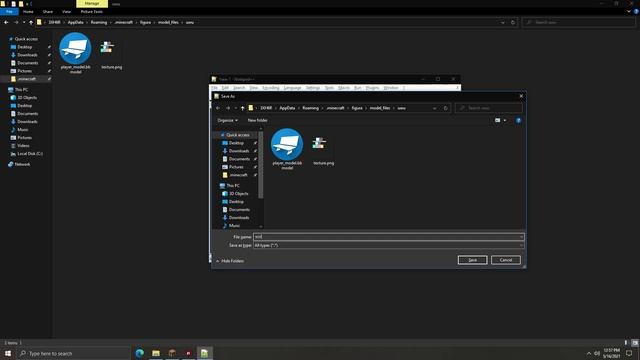Click Back arrow in File Explorer window
Image resolution: width=640 pixels, height=360 pixels.
6,22
